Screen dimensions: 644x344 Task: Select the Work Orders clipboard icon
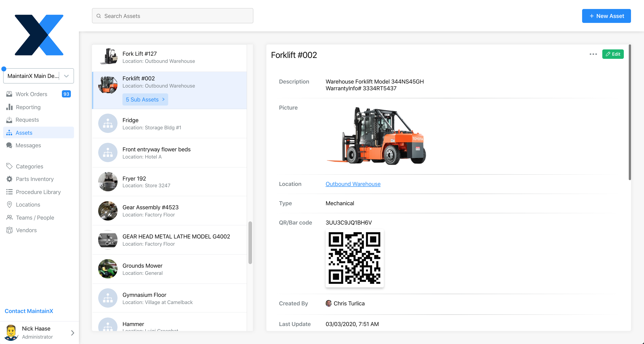(x=9, y=94)
